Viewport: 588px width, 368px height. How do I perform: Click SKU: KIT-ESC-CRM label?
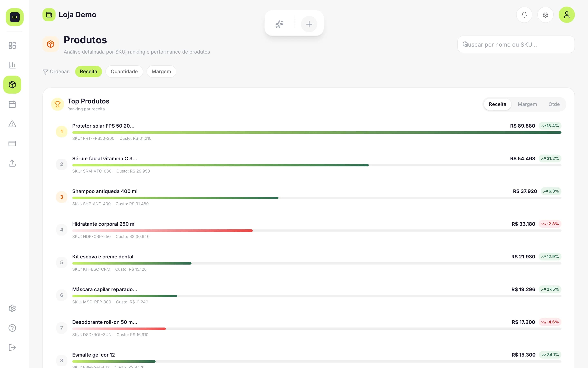click(x=91, y=269)
